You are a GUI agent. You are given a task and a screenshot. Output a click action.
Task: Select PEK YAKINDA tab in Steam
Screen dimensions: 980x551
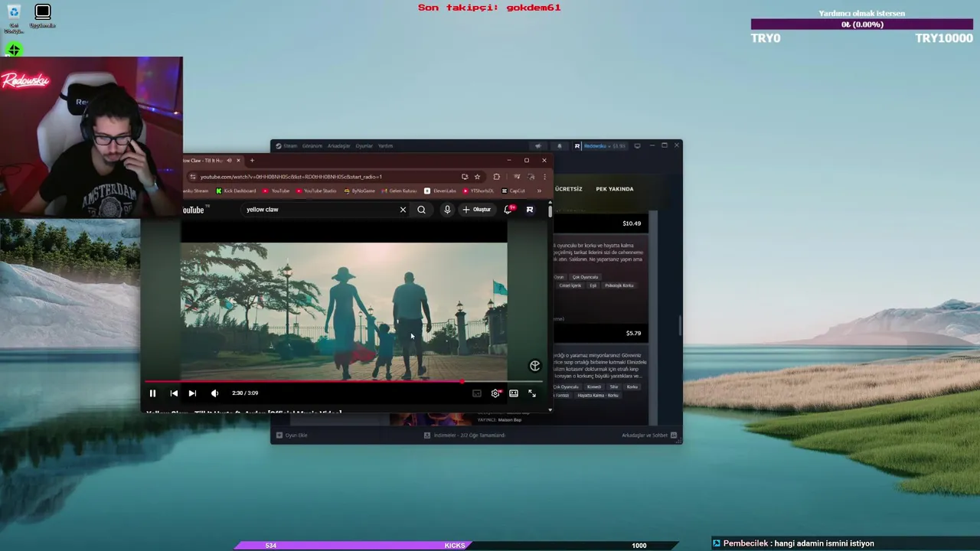click(x=615, y=189)
